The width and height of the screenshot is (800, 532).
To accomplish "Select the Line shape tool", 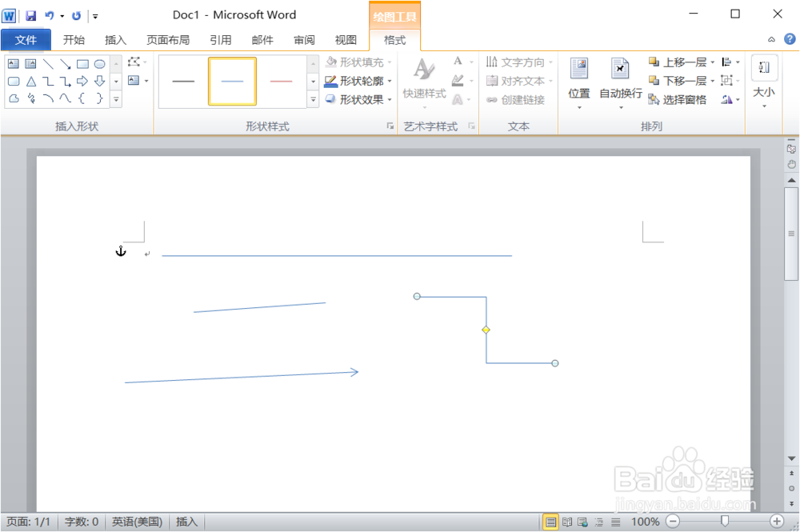I will pyautogui.click(x=48, y=64).
